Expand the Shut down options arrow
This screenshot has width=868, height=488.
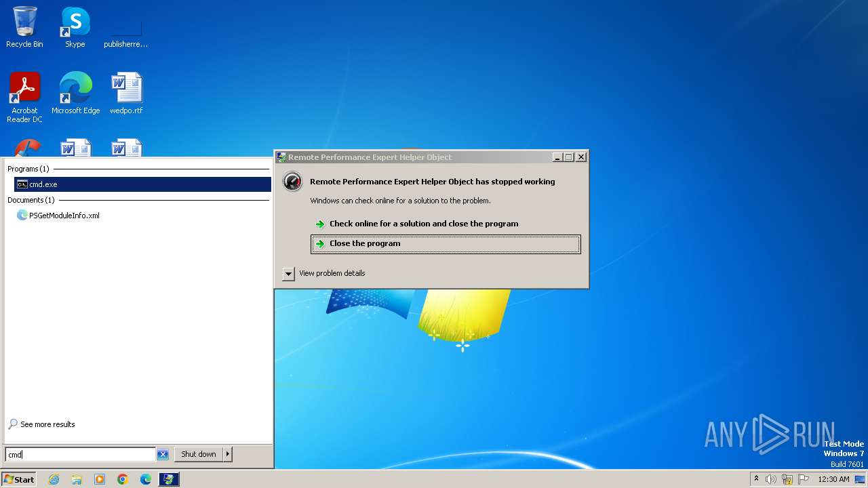pos(228,454)
